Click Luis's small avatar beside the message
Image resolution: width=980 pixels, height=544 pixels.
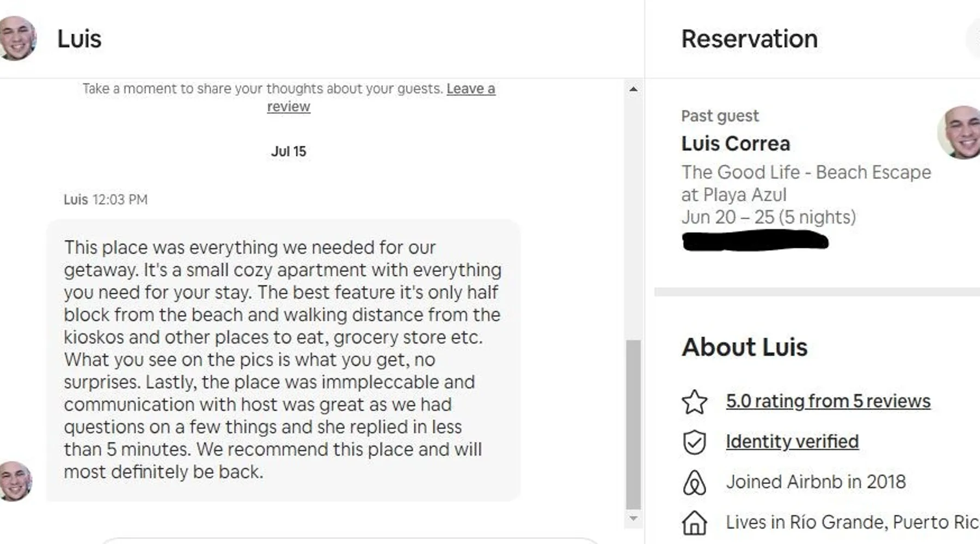coord(15,481)
